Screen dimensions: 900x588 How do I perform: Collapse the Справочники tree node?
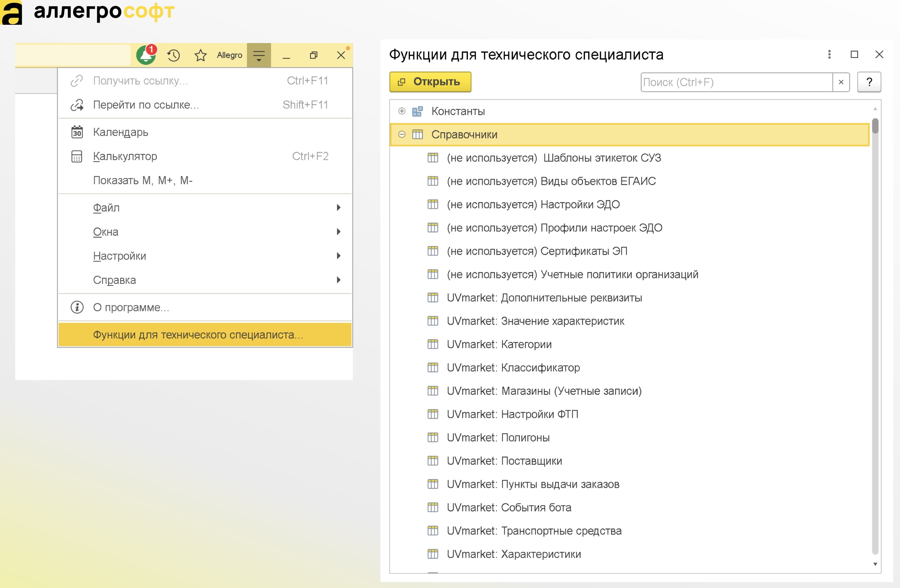point(402,134)
